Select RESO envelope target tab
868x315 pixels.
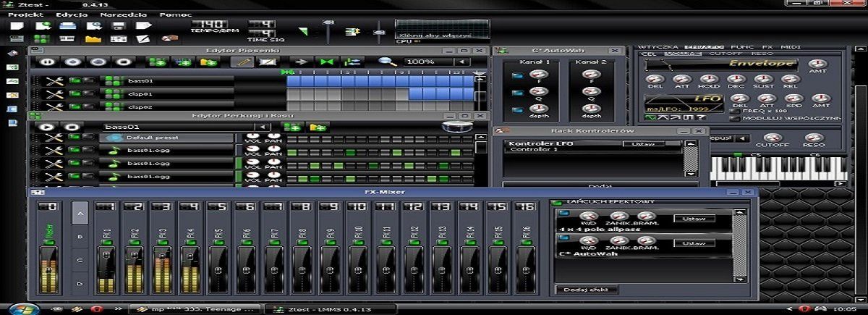(762, 54)
